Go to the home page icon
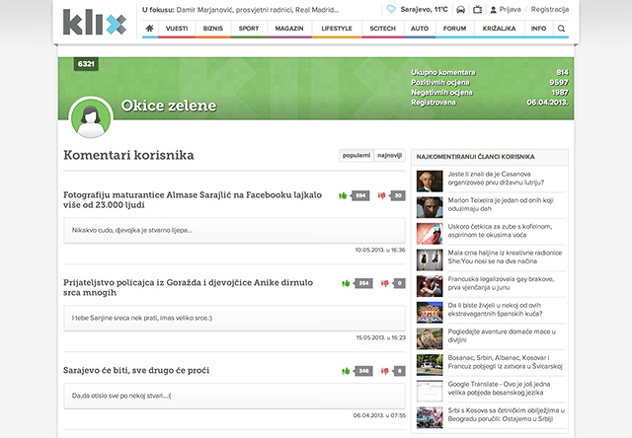 150,29
